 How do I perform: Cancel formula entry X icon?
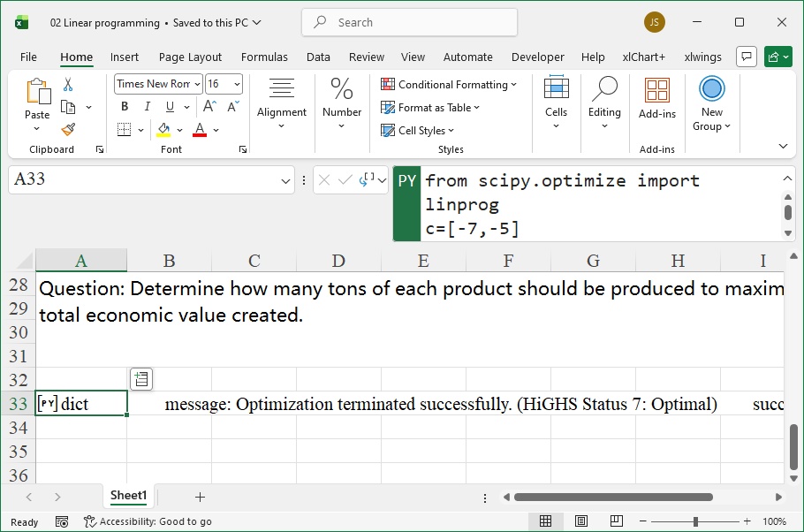323,179
